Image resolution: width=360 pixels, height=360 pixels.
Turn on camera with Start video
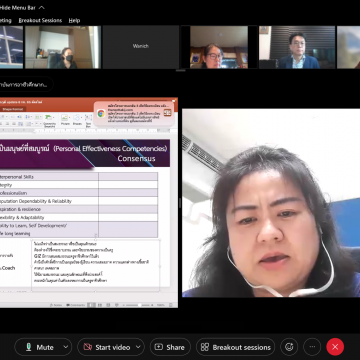[x=107, y=347]
